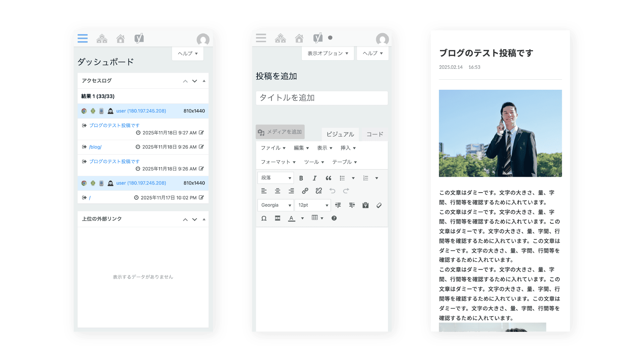
Task: Click the メディアを追加 button
Action: pos(280,132)
